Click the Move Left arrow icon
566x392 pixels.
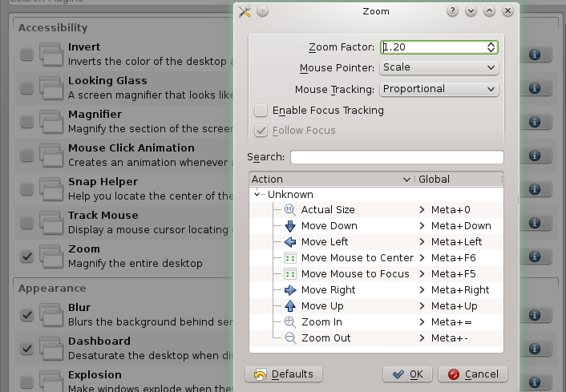coord(290,242)
